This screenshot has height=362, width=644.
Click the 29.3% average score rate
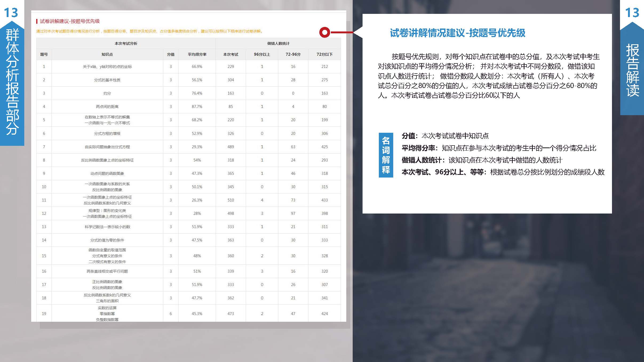click(x=197, y=147)
